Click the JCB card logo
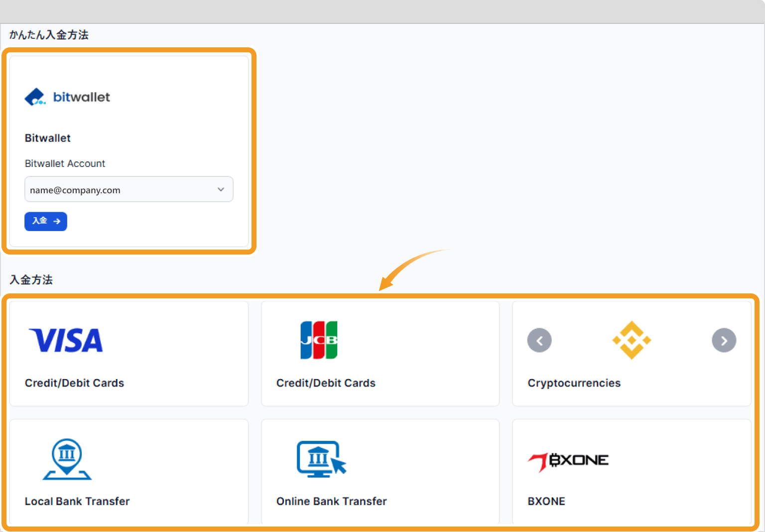 (x=319, y=340)
